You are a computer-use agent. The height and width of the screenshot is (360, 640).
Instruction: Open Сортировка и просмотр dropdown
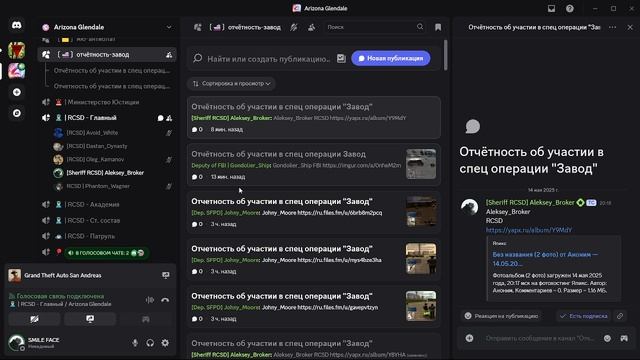231,84
